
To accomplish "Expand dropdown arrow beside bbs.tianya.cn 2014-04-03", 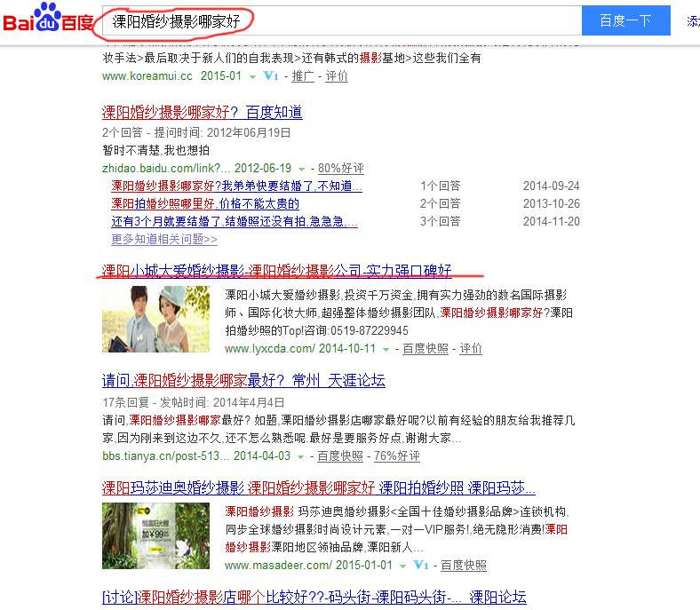I will (301, 457).
